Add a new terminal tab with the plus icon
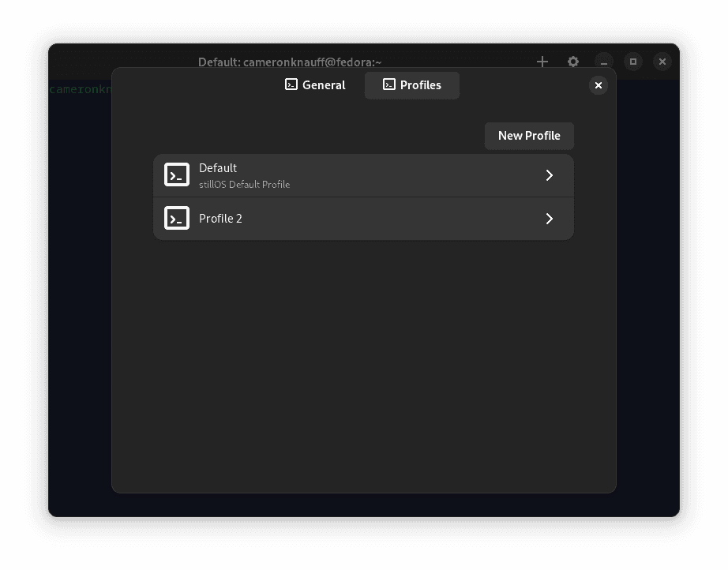The image size is (728, 570). [542, 62]
